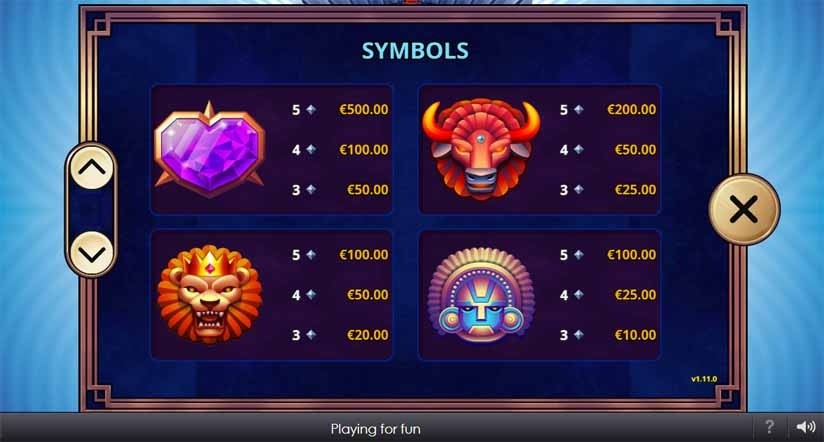Image resolution: width=824 pixels, height=442 pixels.
Task: Click the purple heart gem symbol
Action: pyautogui.click(x=210, y=149)
